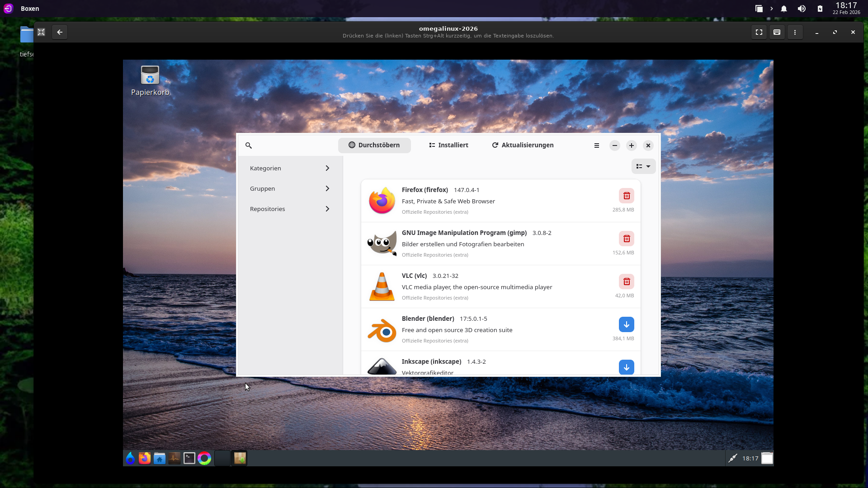Uninstall GIMP via the red trash icon
868x488 pixels.
627,239
